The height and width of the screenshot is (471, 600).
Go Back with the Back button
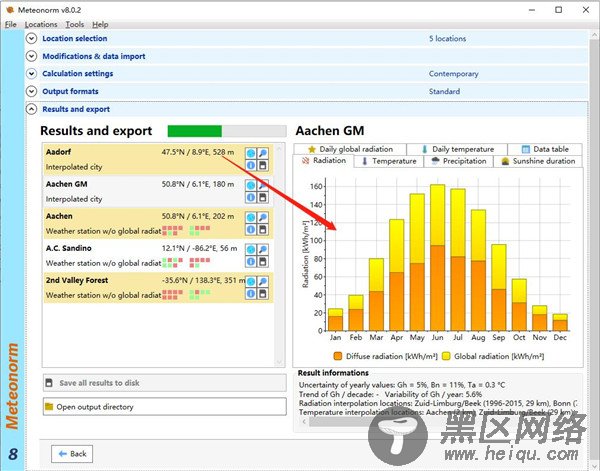pos(72,454)
